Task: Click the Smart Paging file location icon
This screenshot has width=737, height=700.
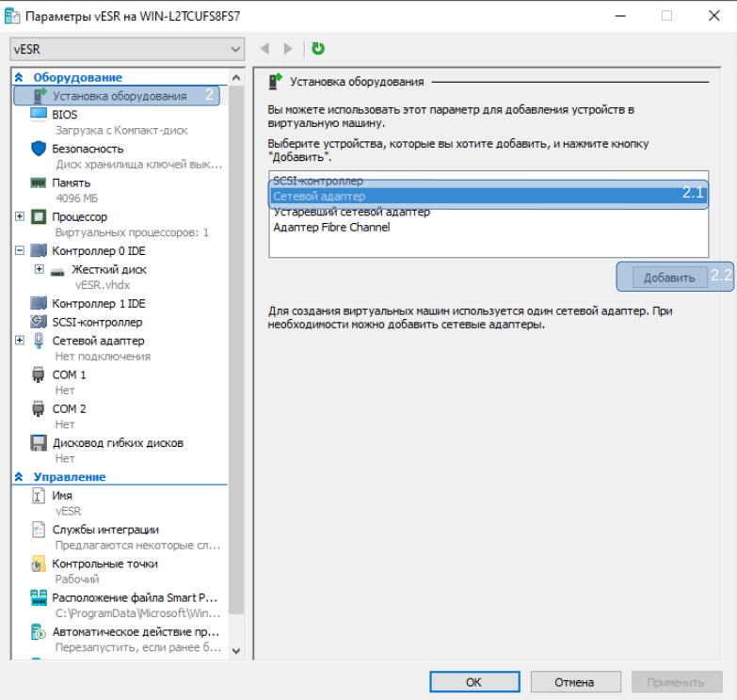Action: click(x=39, y=597)
